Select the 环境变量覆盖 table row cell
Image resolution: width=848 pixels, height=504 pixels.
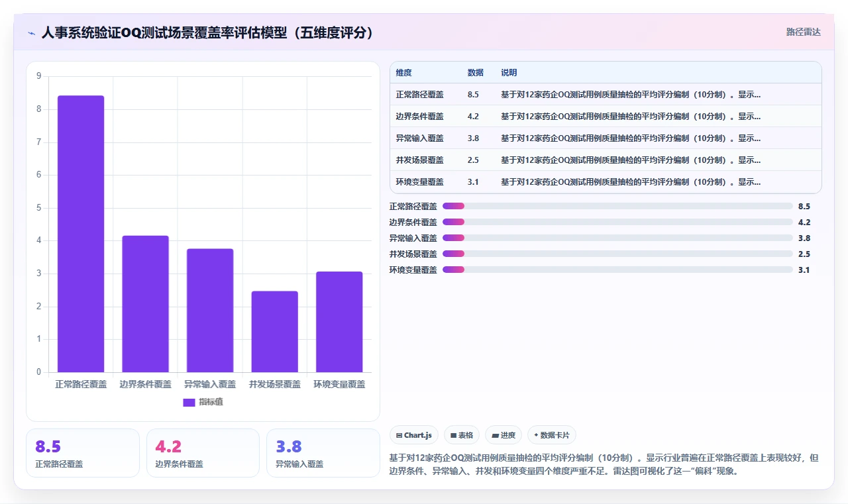(x=420, y=182)
